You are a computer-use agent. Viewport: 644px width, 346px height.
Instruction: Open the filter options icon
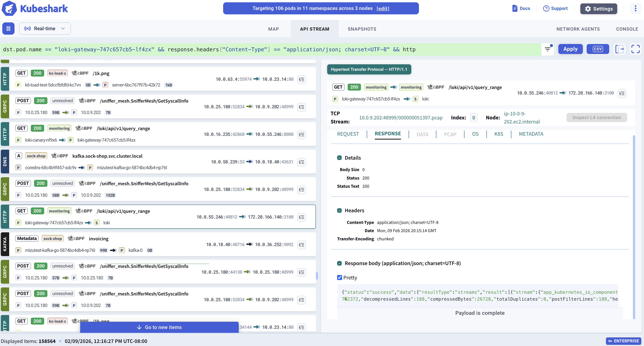[547, 49]
